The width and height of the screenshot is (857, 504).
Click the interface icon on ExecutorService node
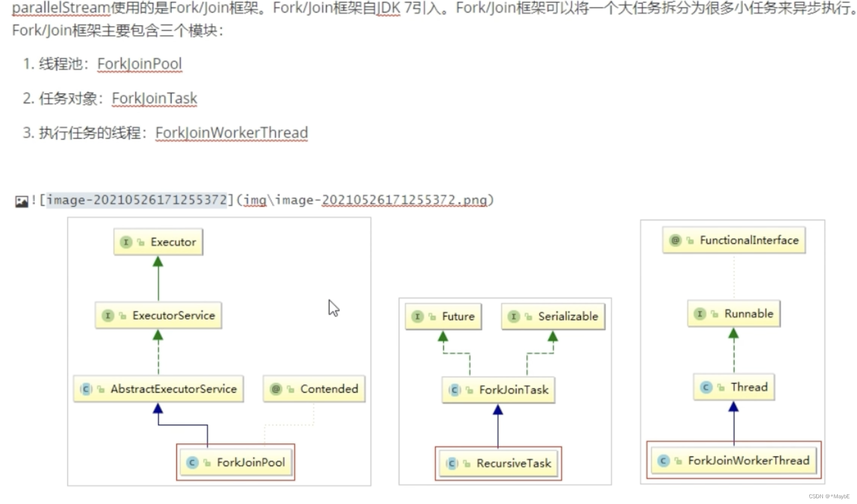tap(108, 315)
